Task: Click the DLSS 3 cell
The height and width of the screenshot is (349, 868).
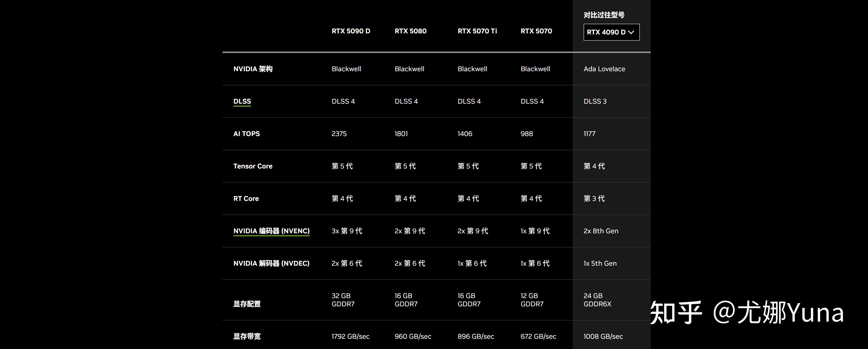Action: click(595, 101)
